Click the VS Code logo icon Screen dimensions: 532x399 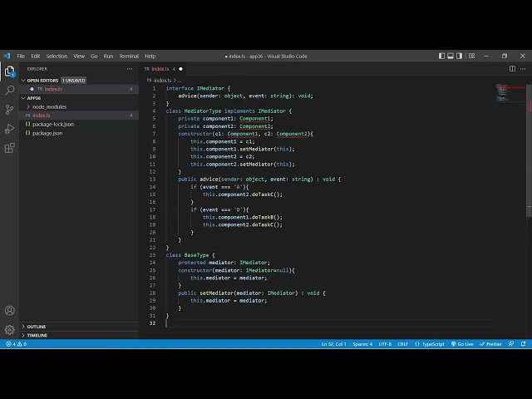click(7, 56)
